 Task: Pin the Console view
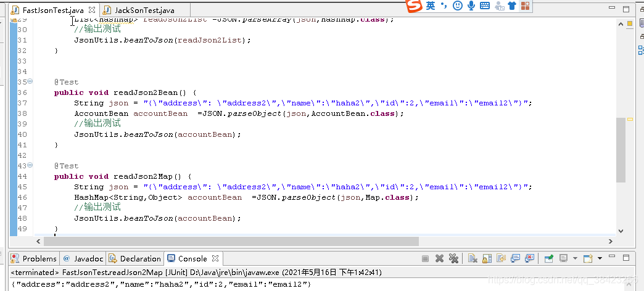pyautogui.click(x=547, y=259)
